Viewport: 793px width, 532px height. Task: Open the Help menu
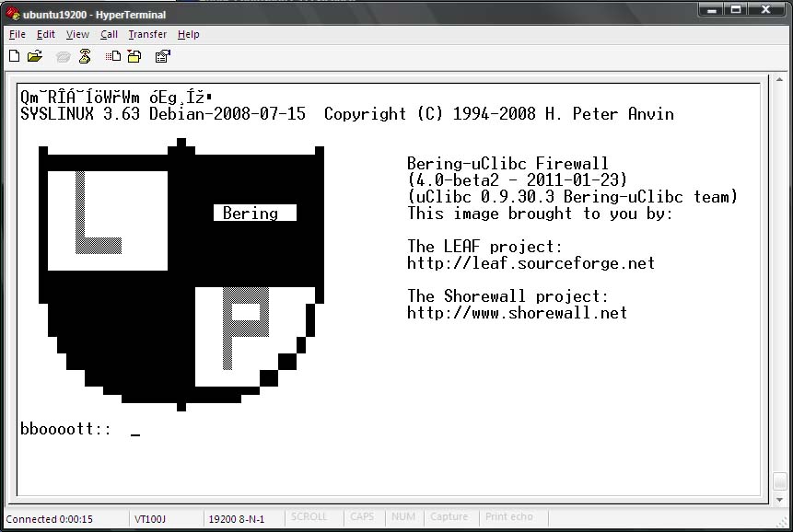(189, 34)
